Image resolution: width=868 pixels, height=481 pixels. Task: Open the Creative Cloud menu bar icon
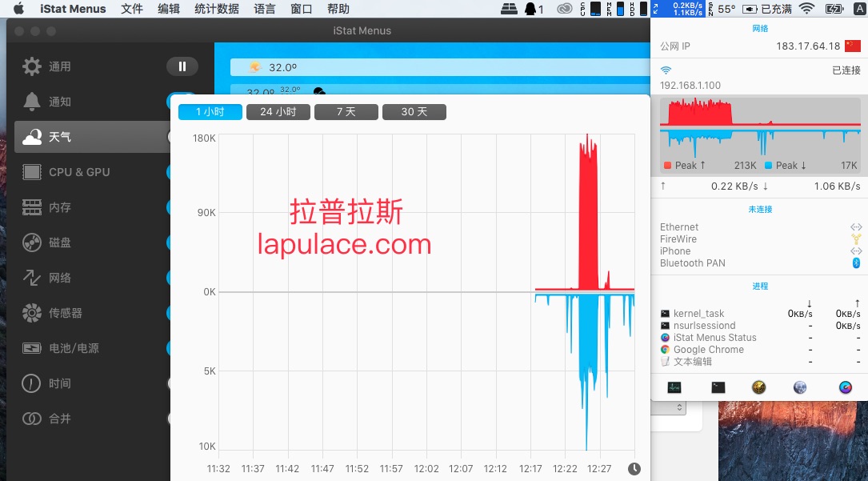pos(564,9)
